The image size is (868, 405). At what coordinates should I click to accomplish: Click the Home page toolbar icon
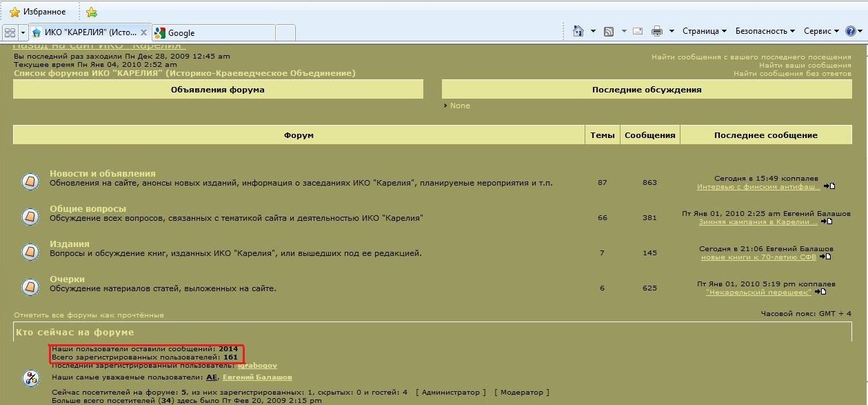(x=578, y=31)
